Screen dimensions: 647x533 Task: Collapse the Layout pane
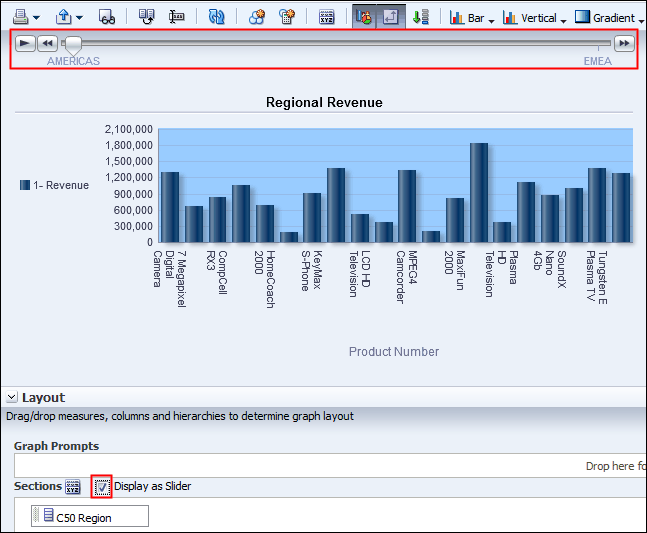(12, 397)
